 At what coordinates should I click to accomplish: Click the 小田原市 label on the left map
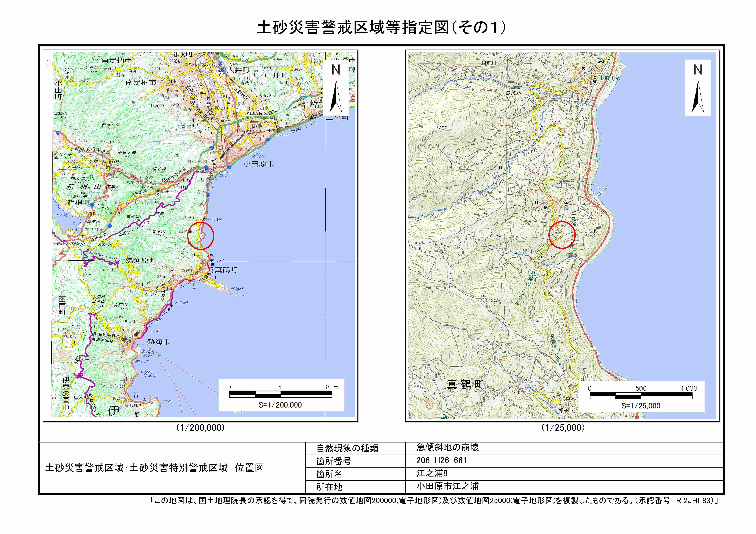259,164
